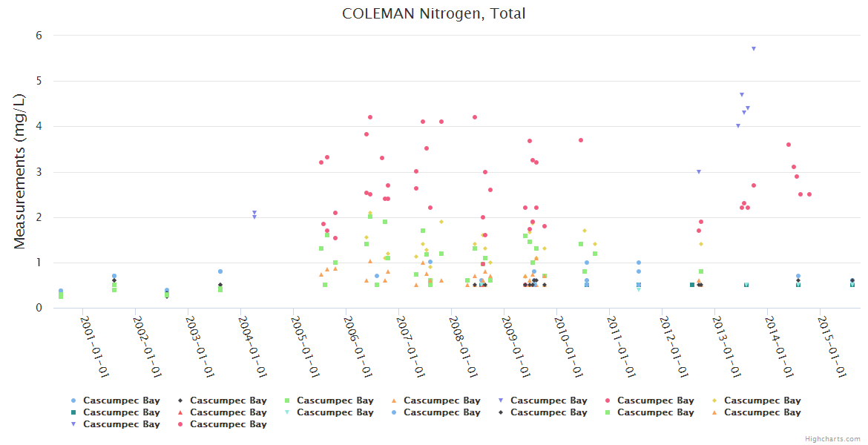This screenshot has width=868, height=445.
Task: Click the black diamond marker in first legend row
Action: (179, 400)
